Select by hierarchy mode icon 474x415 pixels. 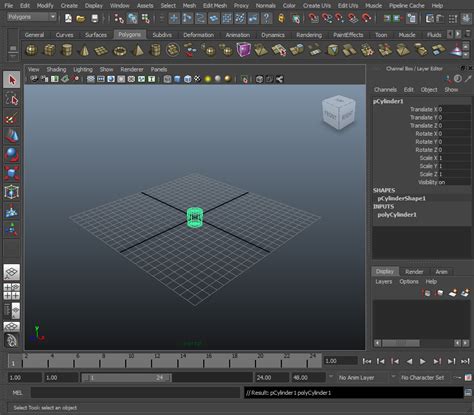[x=118, y=18]
